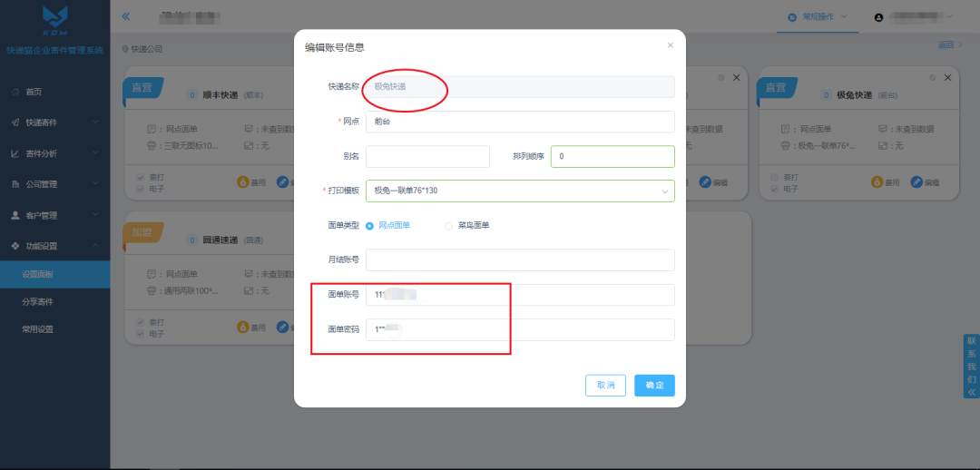980x470 pixels.
Task: Click the 月结账号 input field
Action: point(520,259)
